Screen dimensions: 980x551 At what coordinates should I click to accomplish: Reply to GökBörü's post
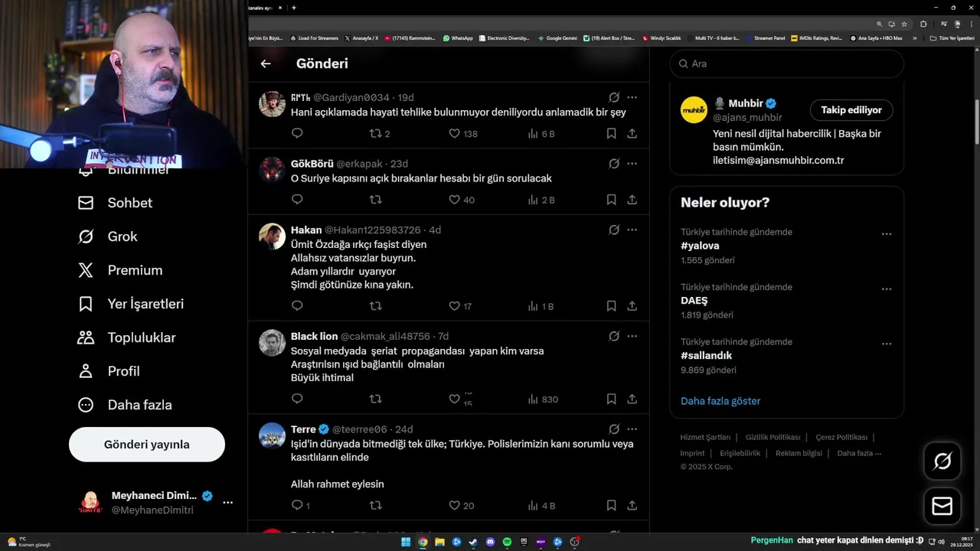[x=297, y=200]
